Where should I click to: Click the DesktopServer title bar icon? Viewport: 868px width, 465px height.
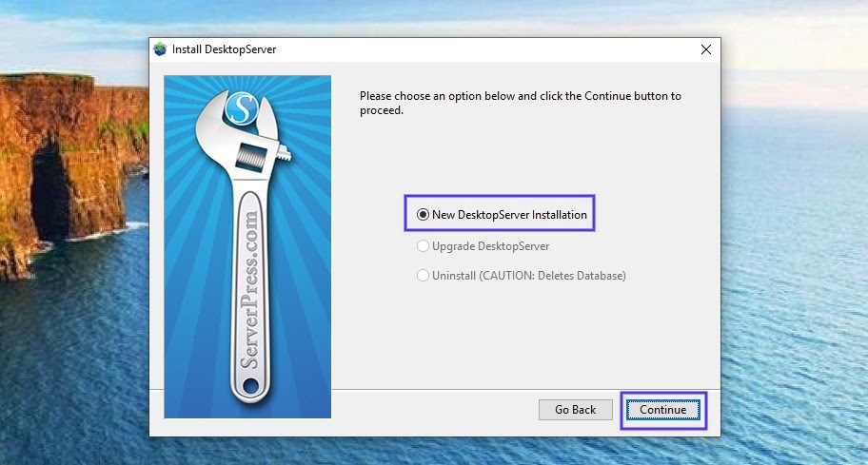tap(160, 49)
